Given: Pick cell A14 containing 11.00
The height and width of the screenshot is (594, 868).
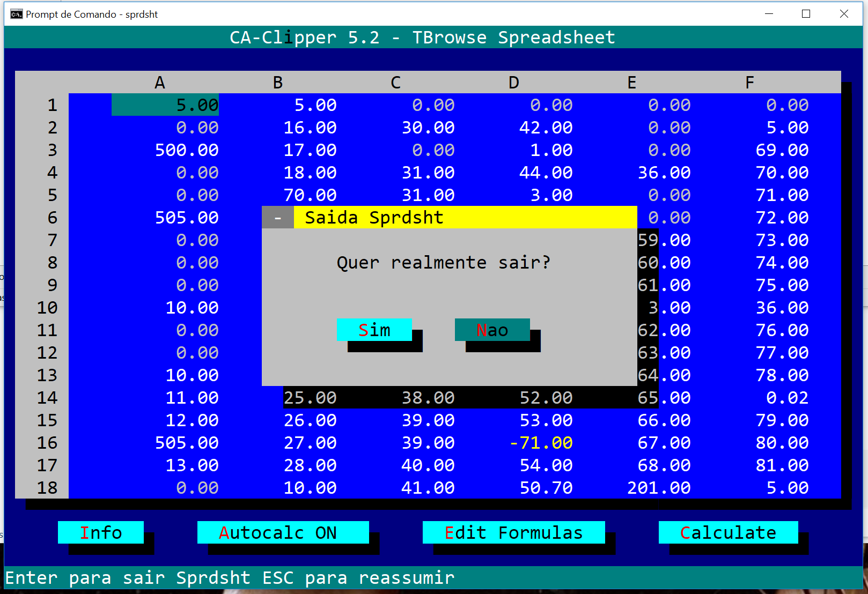Looking at the screenshot, I should coord(192,397).
